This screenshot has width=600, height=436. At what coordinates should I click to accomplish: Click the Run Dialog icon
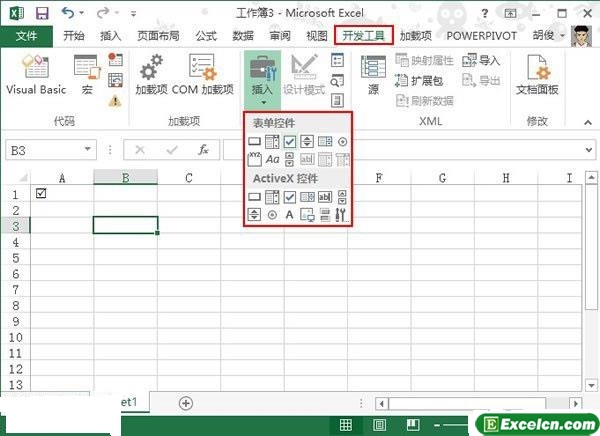pos(337,101)
